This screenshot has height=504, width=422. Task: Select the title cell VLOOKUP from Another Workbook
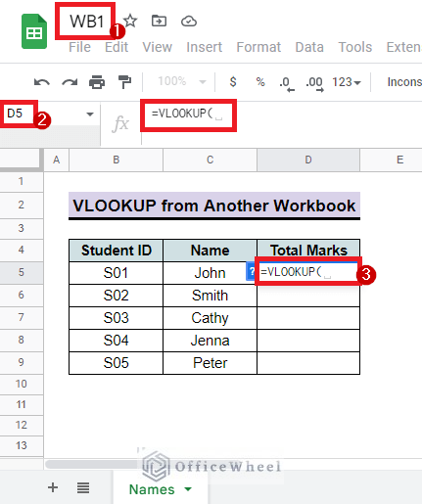coord(214,206)
